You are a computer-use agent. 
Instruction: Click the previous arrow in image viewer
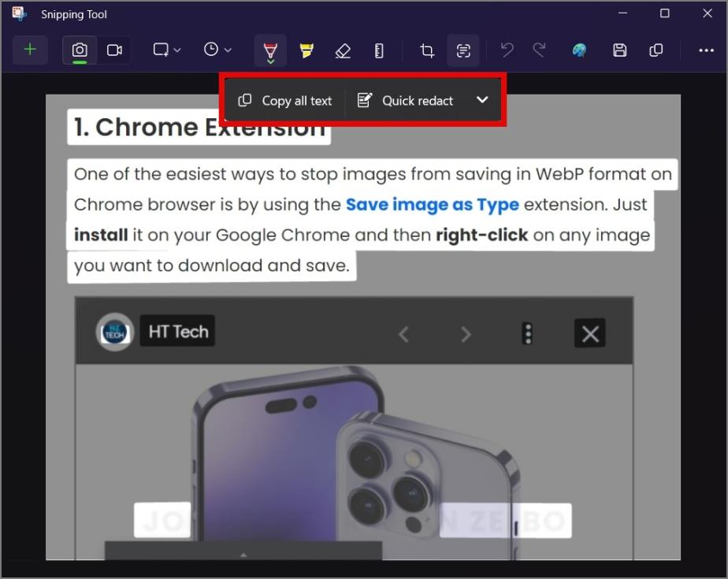coord(403,334)
